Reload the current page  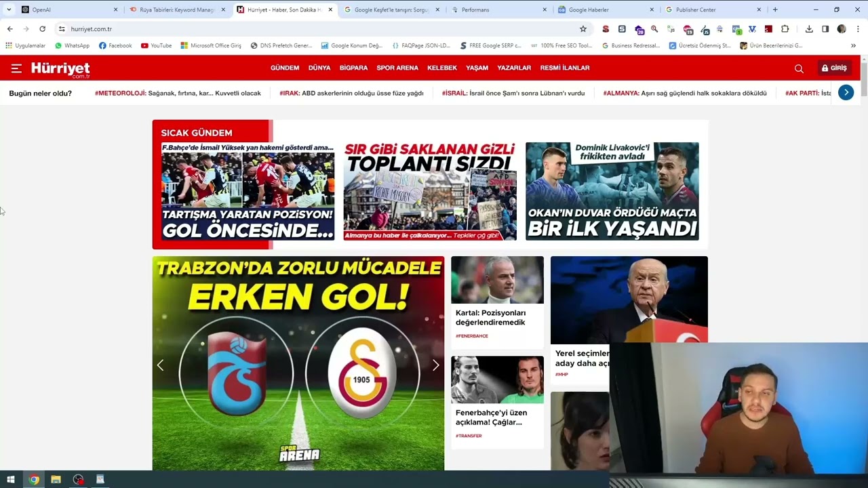click(x=42, y=29)
